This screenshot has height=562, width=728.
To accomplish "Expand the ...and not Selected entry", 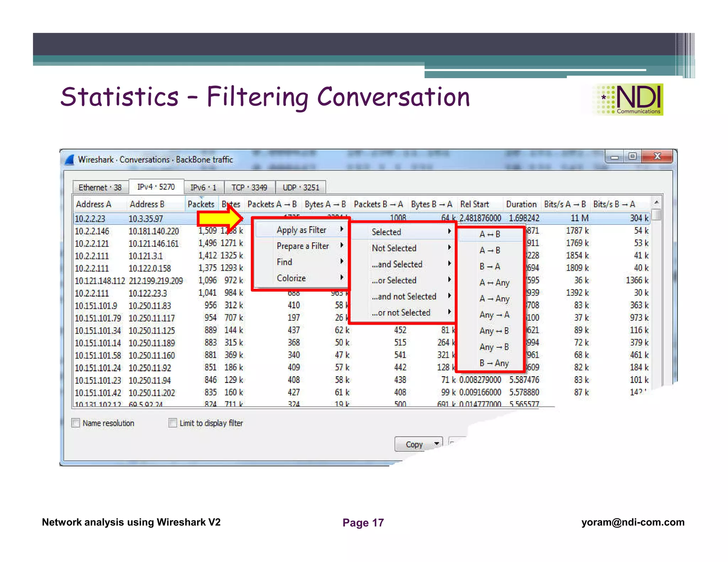I will [x=403, y=296].
